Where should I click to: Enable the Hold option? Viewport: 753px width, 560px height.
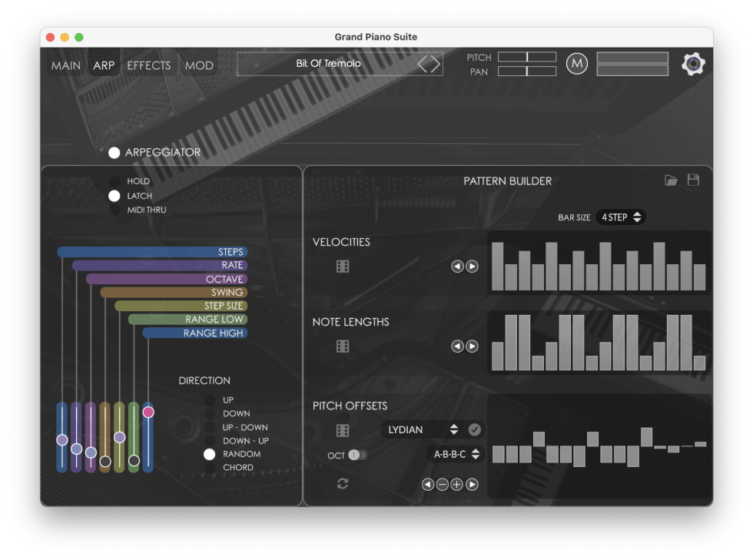pos(114,181)
